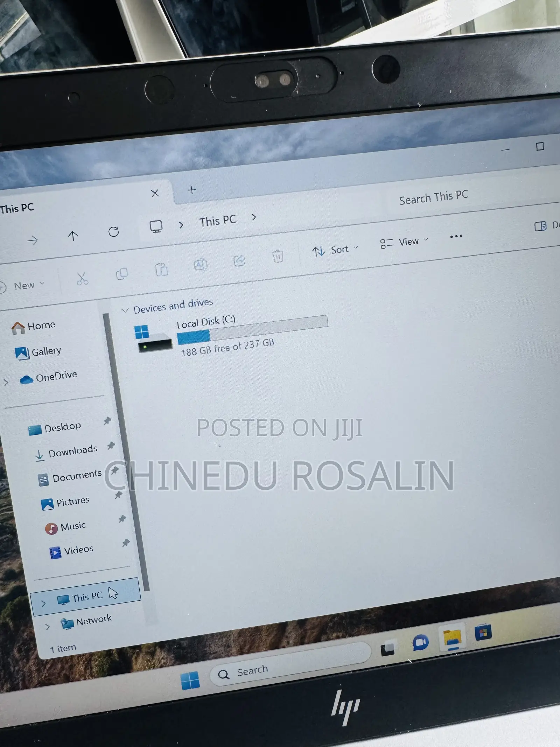Toggle the Details pane button
The image size is (560, 747).
(547, 225)
